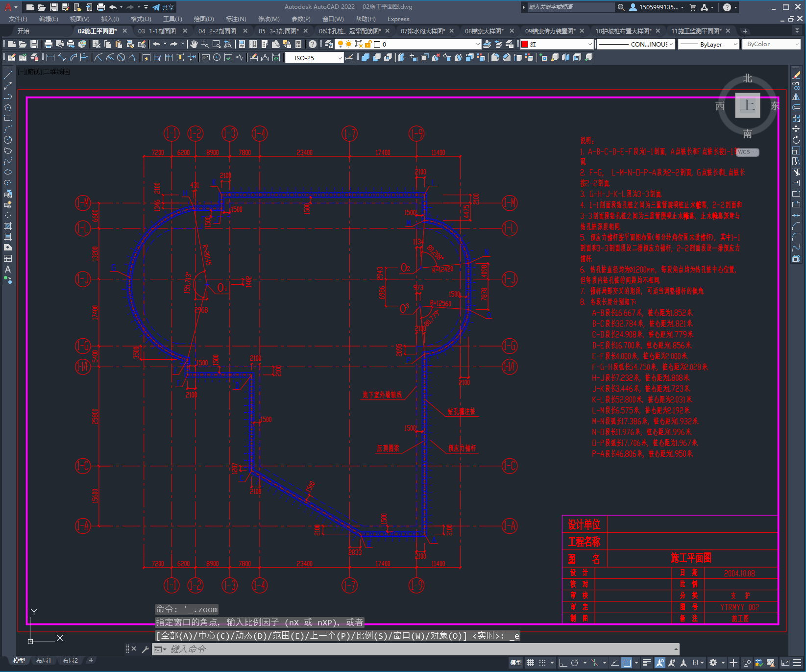Click the keyword search box in title bar
The image size is (806, 672).
coord(571,7)
